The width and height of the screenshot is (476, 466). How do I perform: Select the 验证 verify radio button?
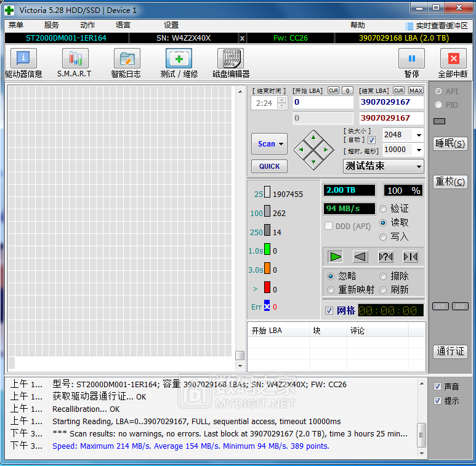pyautogui.click(x=383, y=209)
